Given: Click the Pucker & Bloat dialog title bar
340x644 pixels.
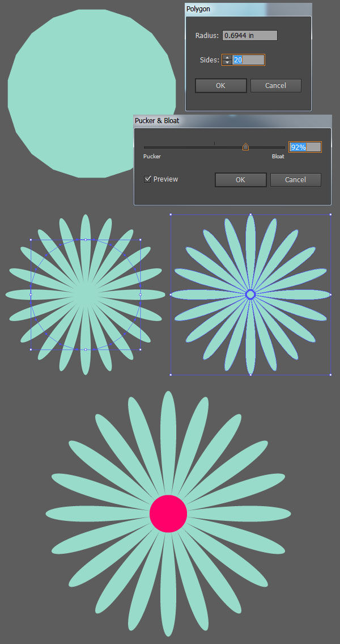Looking at the screenshot, I should (232, 121).
